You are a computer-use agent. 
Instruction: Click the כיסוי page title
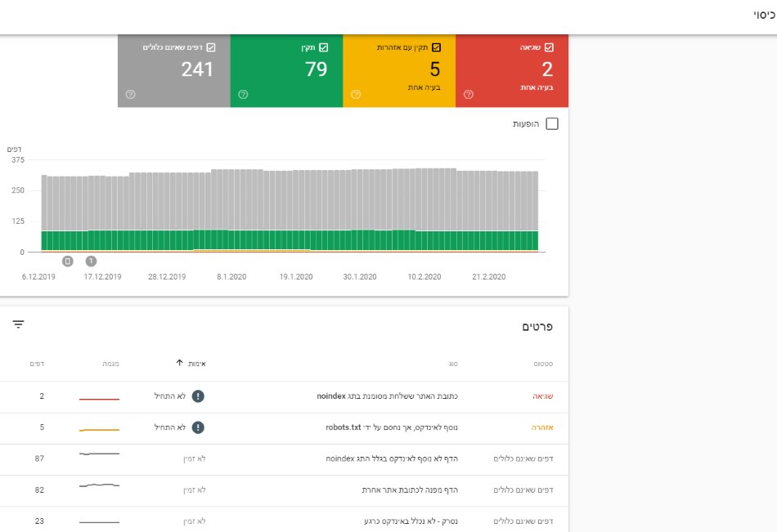[x=764, y=15]
